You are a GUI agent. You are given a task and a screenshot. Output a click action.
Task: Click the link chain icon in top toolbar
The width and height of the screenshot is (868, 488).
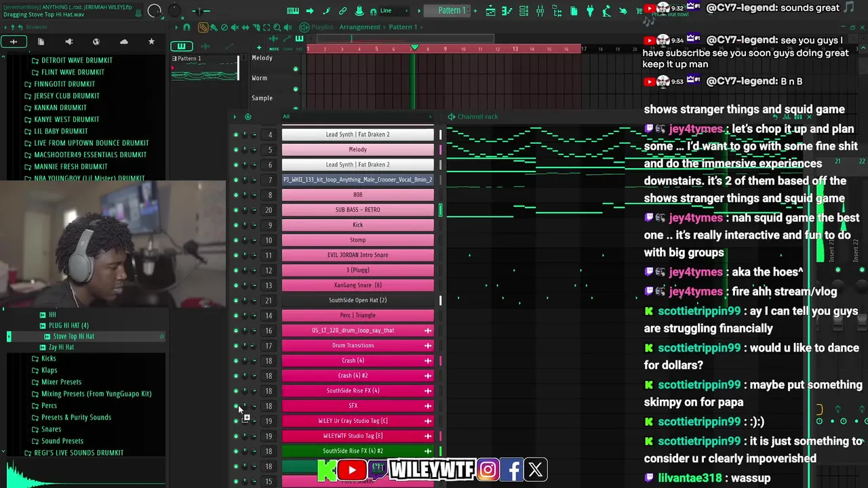point(343,11)
